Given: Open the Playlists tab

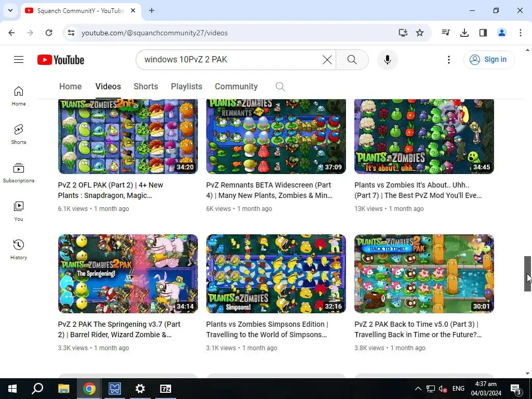Looking at the screenshot, I should [x=187, y=87].
